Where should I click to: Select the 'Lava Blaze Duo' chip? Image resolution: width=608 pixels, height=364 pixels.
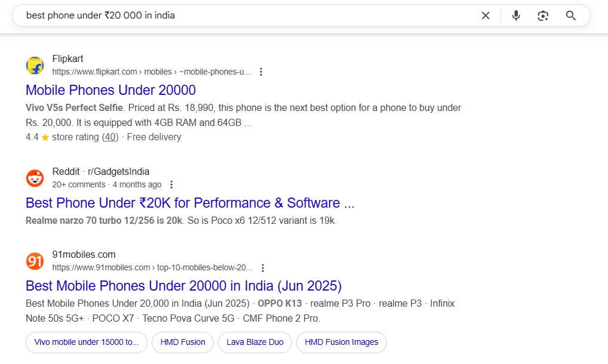click(x=255, y=343)
